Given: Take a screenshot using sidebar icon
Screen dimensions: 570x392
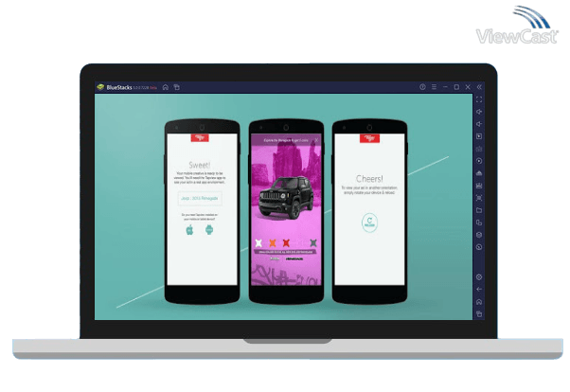Looking at the screenshot, I should 479,198.
